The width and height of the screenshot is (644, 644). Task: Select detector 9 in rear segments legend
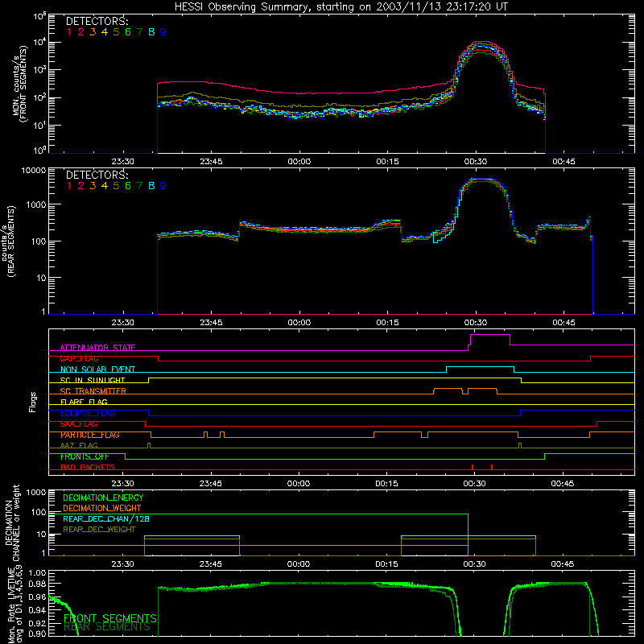pyautogui.click(x=163, y=186)
